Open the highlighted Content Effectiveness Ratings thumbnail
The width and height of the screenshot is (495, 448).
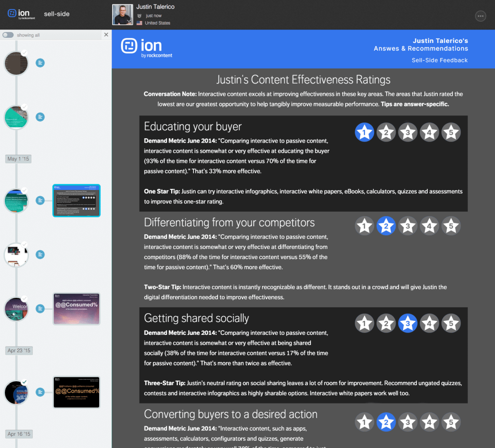point(76,201)
